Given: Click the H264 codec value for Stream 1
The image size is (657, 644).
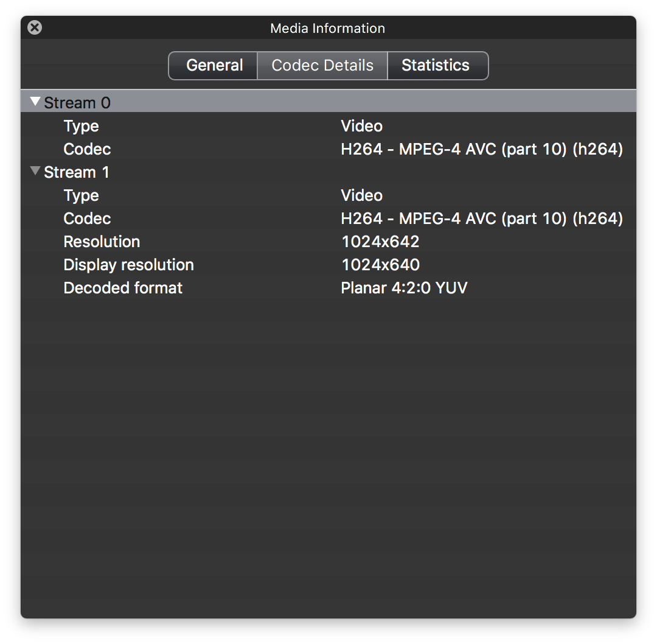Looking at the screenshot, I should pos(481,218).
